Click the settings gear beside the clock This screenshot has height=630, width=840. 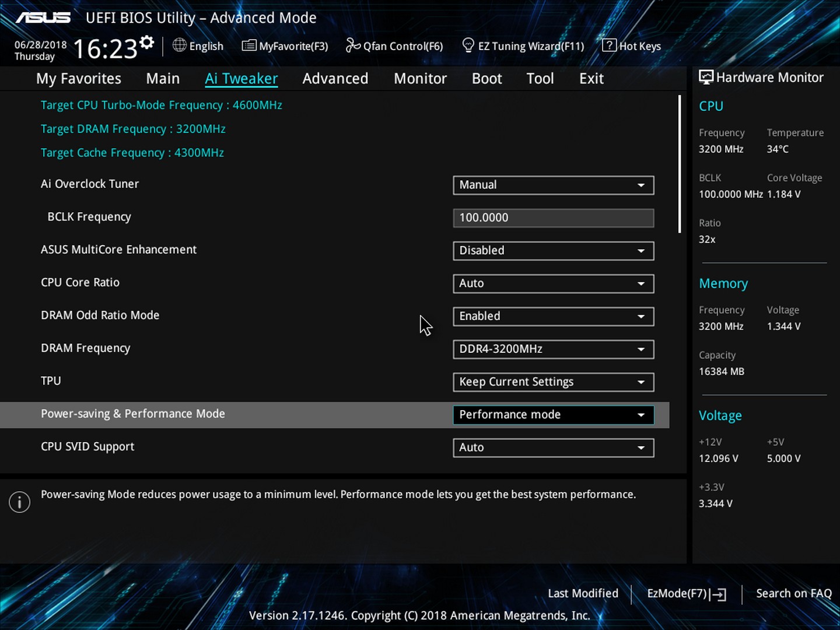click(x=147, y=42)
